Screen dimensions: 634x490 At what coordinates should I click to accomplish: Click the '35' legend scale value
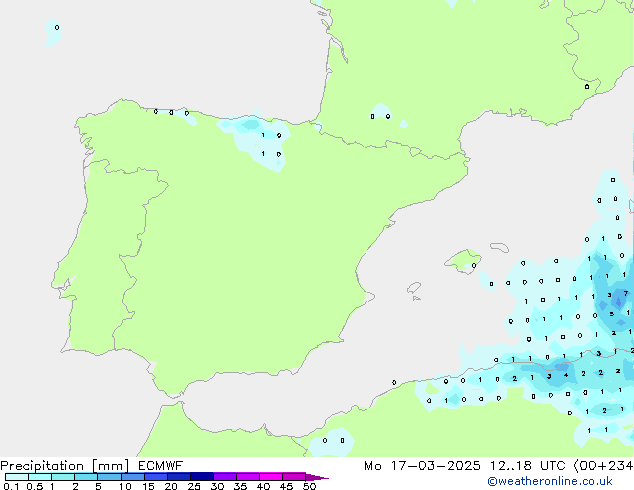(x=240, y=486)
